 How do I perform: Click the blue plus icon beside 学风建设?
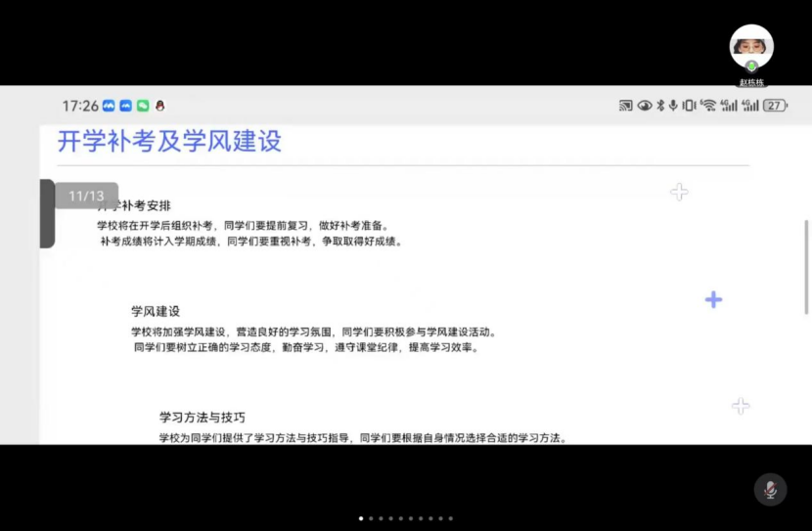pos(713,299)
